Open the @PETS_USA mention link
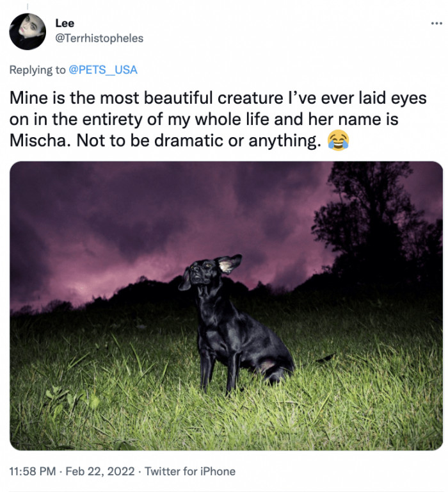The width and height of the screenshot is (448, 492). [x=103, y=69]
